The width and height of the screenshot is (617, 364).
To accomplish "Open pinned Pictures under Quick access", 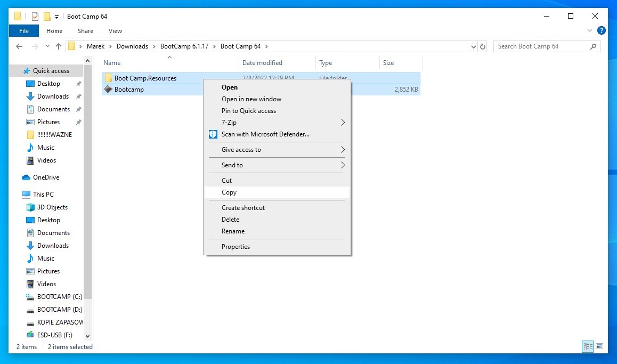I will point(48,122).
